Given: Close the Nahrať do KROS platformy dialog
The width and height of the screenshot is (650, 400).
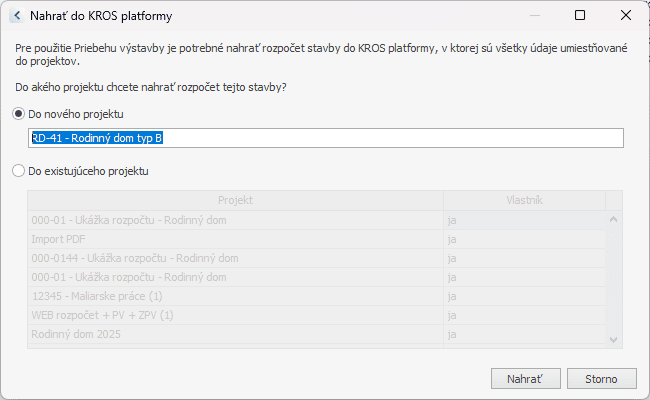Looking at the screenshot, I should point(625,16).
